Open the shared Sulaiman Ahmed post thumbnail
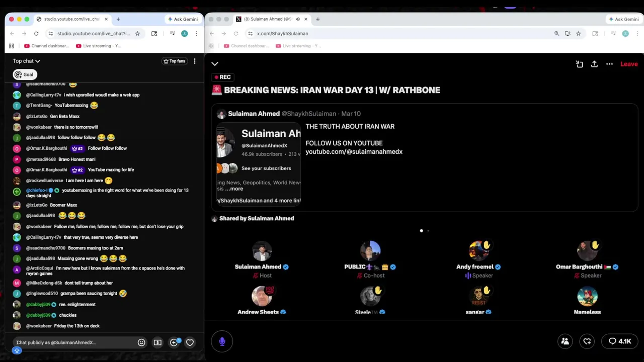Image resolution: width=644 pixels, height=362 pixels. click(259, 163)
